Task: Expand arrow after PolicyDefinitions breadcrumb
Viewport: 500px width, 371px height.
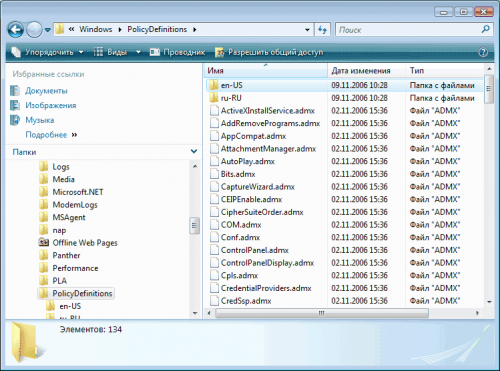Action: 195,30
